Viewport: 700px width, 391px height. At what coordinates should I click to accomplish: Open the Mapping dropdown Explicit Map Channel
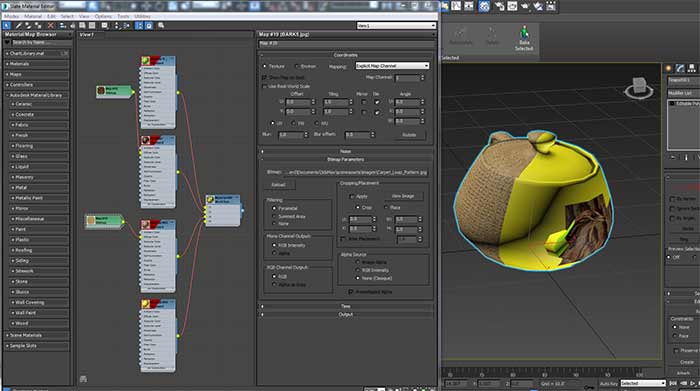pyautogui.click(x=392, y=66)
